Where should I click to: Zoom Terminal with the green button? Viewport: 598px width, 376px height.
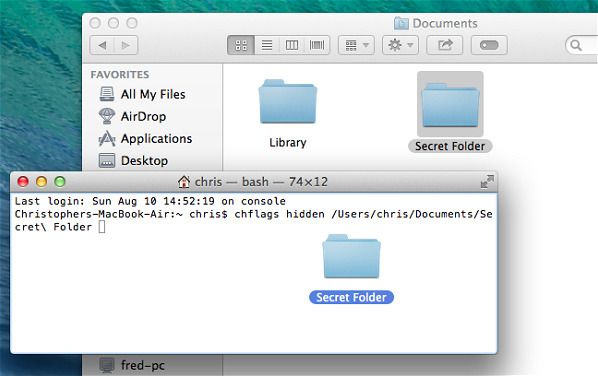click(60, 182)
